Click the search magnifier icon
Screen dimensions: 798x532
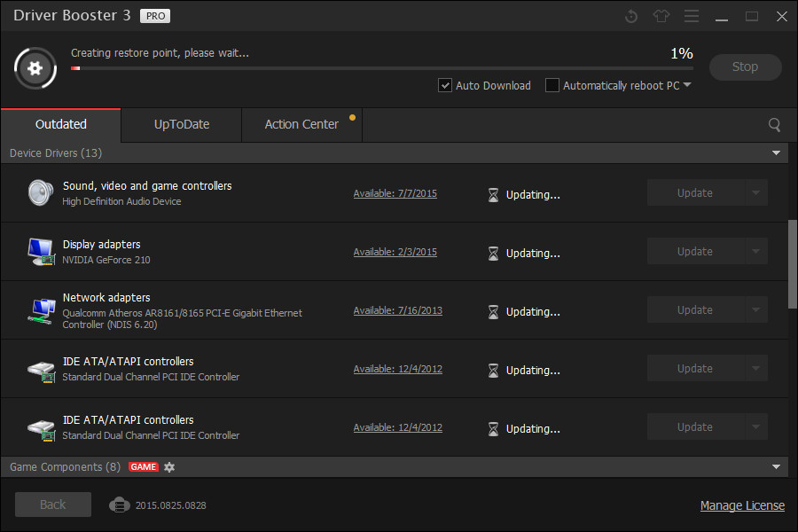point(773,124)
